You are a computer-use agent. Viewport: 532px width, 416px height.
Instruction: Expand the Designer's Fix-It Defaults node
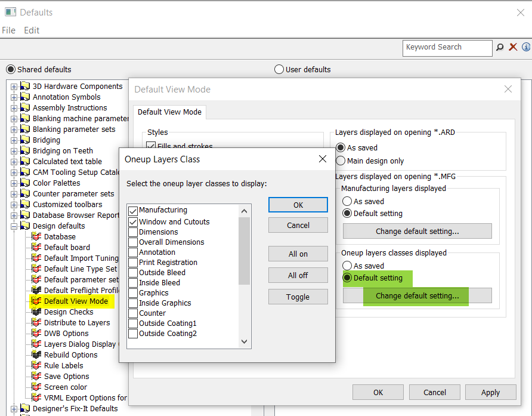click(x=13, y=409)
